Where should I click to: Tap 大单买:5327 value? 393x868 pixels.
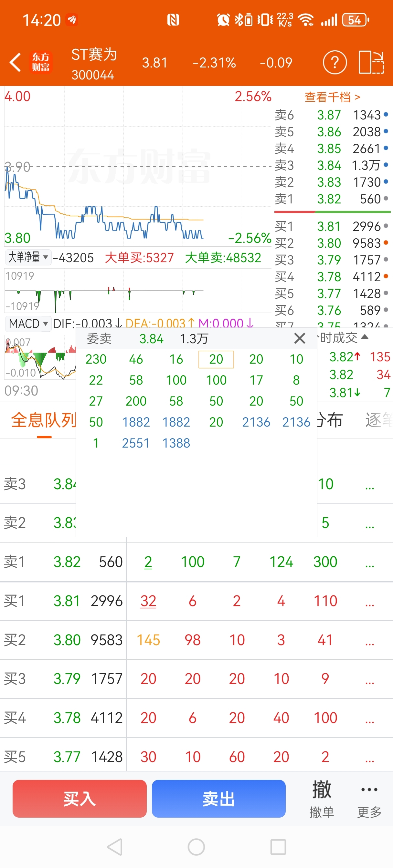click(x=139, y=258)
